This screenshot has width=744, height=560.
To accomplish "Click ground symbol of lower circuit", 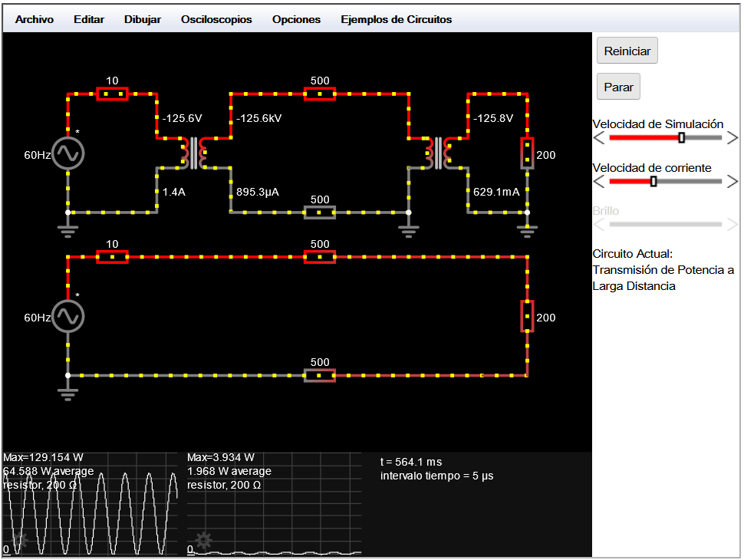I will tap(67, 394).
